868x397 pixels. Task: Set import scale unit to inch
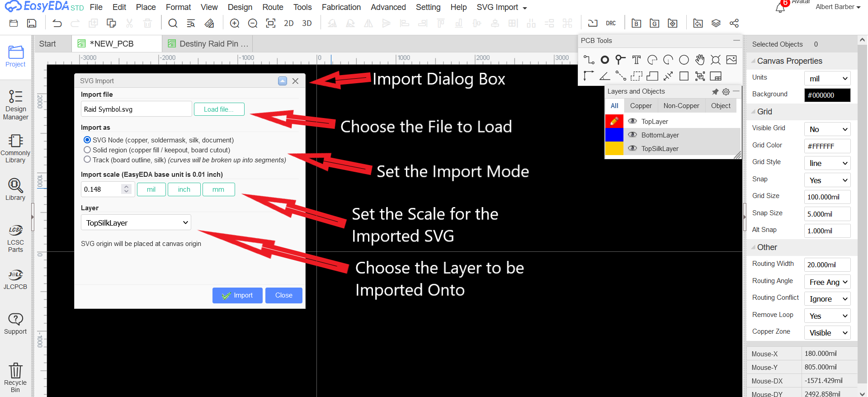point(184,189)
